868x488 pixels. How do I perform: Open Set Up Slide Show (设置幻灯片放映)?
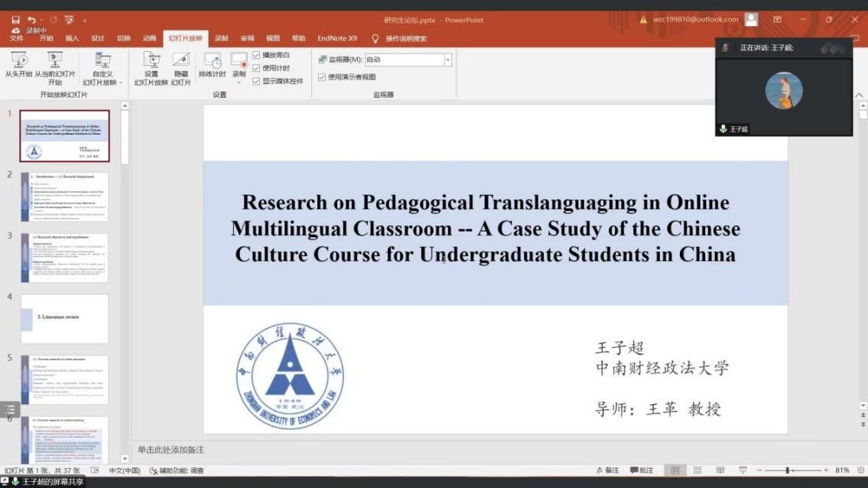tap(151, 69)
